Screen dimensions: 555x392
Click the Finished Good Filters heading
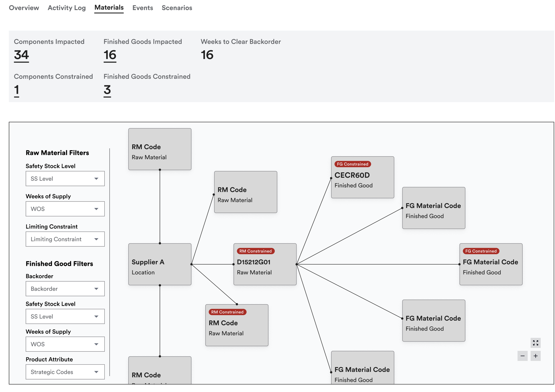[59, 264]
